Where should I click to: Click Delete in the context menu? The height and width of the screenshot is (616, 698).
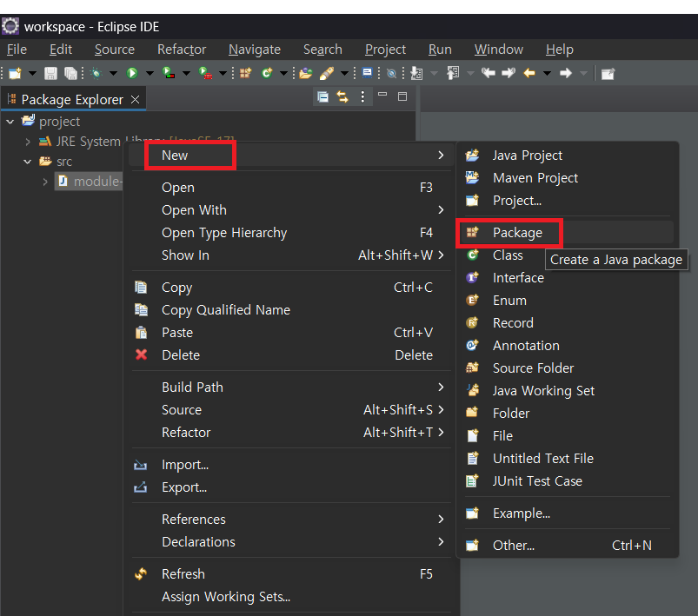[291, 355]
